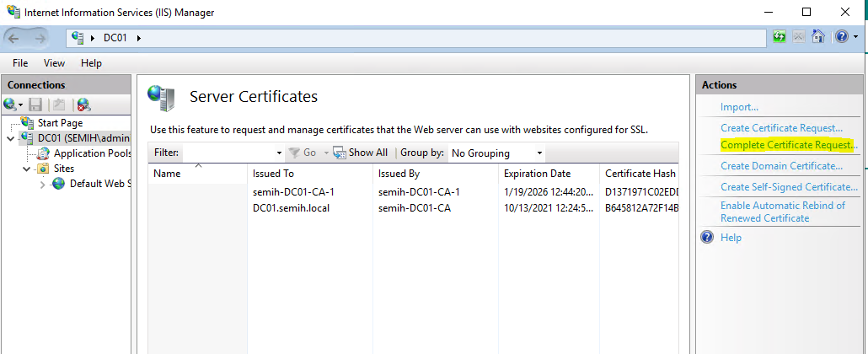Sort by Expiration Date column header
868x354 pixels.
coord(537,173)
